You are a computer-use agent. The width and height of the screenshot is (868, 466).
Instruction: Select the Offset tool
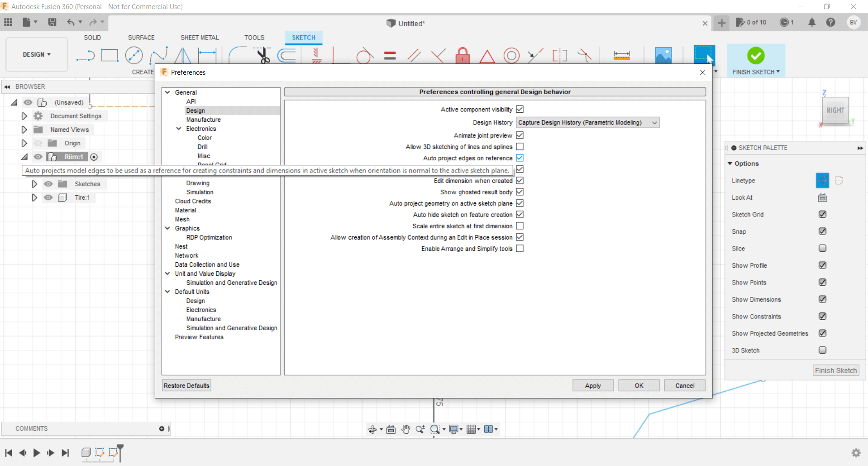[x=287, y=55]
